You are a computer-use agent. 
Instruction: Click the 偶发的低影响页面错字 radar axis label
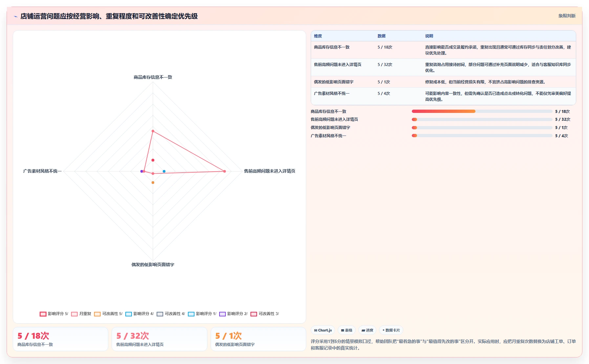153,265
